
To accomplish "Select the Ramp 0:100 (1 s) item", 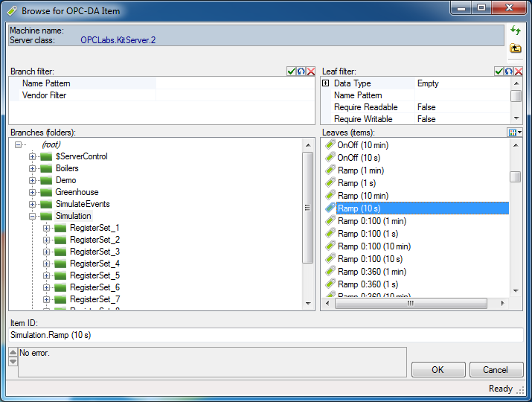I will tap(368, 234).
